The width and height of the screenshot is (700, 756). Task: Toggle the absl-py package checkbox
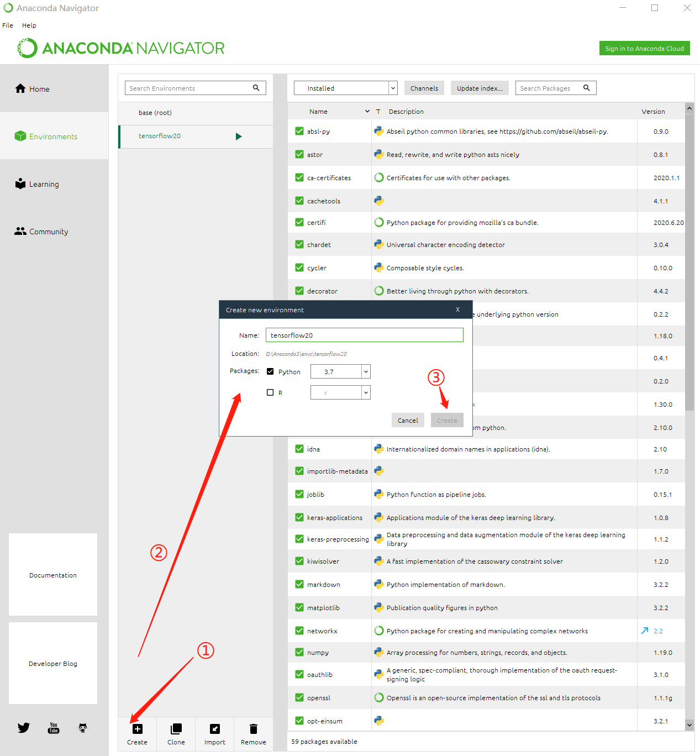click(299, 131)
